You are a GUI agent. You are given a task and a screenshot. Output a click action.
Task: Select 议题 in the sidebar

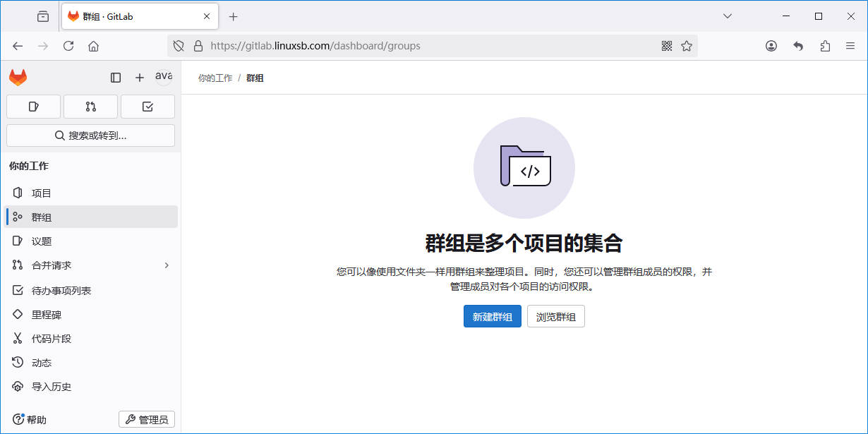(x=42, y=241)
